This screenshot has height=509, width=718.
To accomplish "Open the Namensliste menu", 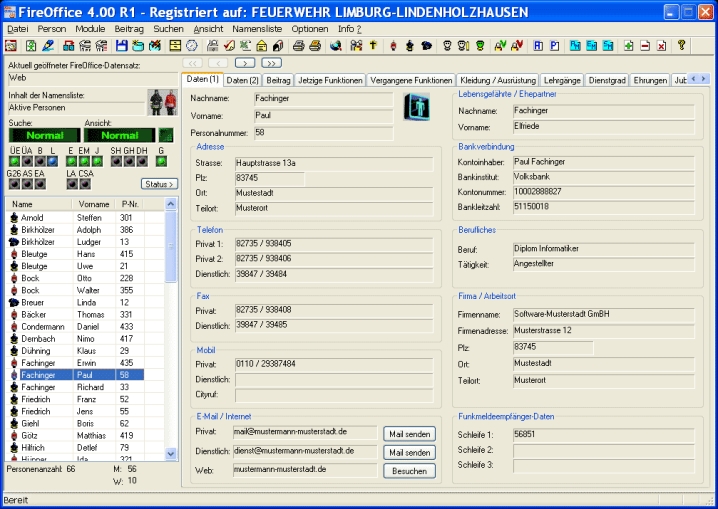I will pos(257,29).
